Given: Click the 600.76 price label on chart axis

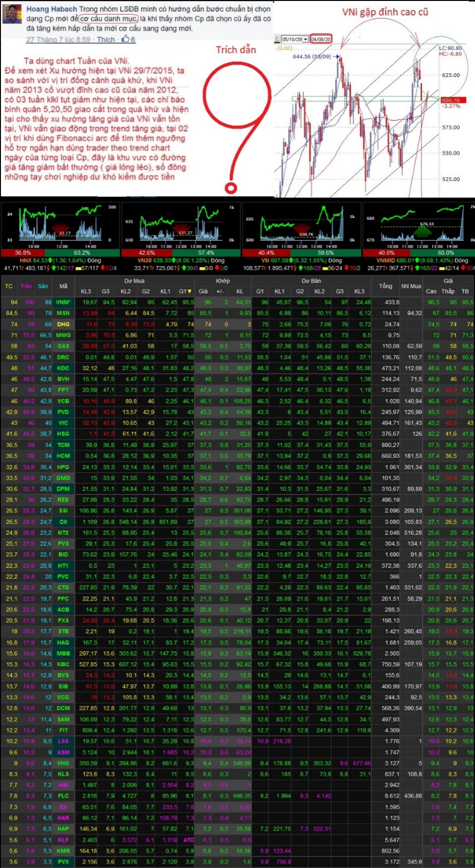Looking at the screenshot, I should (x=452, y=100).
